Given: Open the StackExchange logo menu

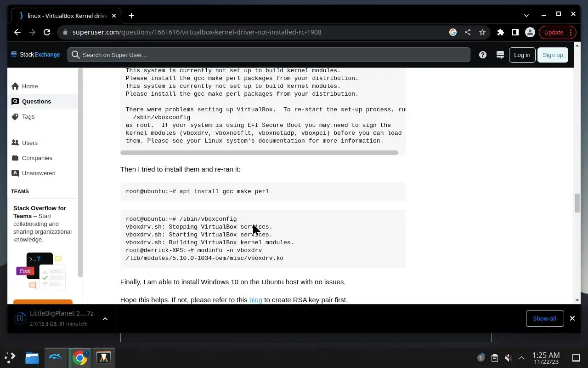Looking at the screenshot, I should (x=35, y=54).
